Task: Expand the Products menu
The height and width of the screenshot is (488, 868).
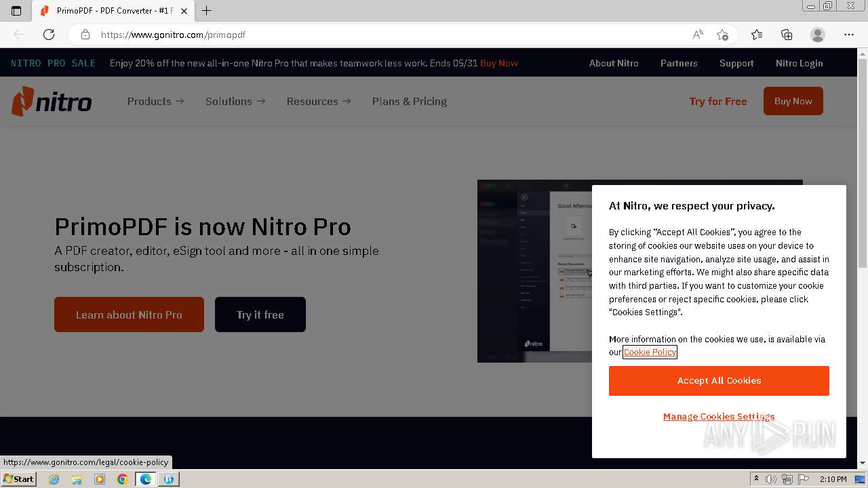Action: pos(155,101)
